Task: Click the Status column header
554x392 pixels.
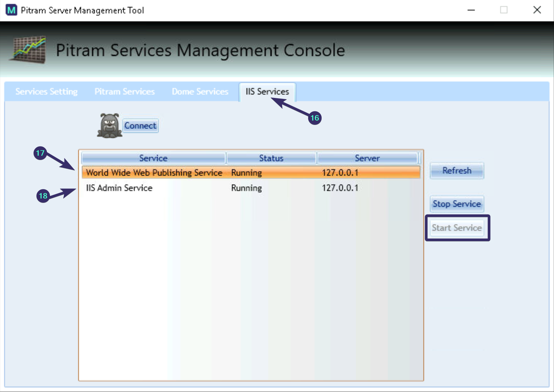Action: (271, 158)
